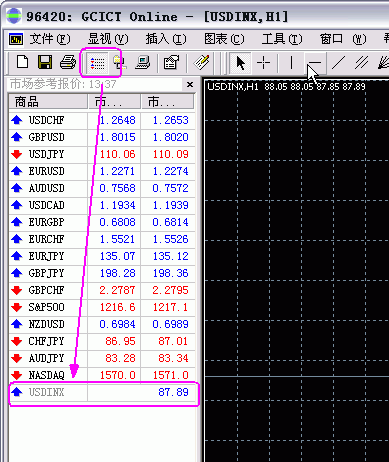Select the USDINX row in the list
The image size is (389, 462).
point(102,392)
